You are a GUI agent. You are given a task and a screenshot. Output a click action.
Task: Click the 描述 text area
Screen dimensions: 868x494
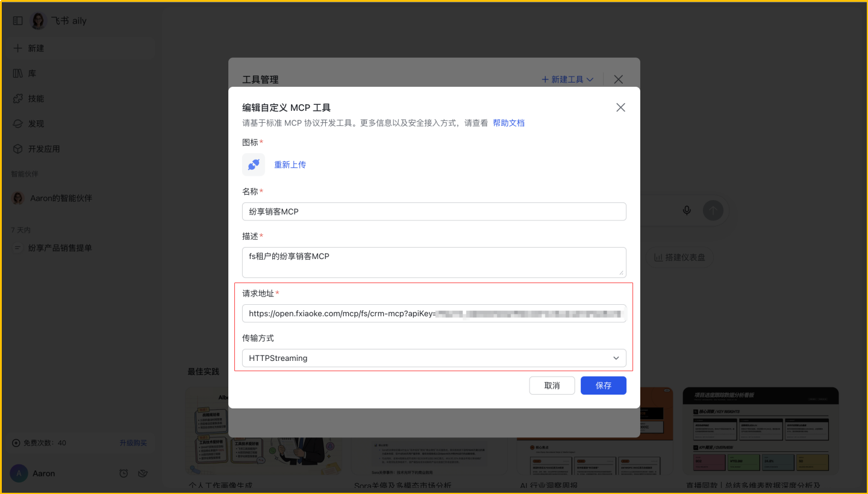coord(434,262)
